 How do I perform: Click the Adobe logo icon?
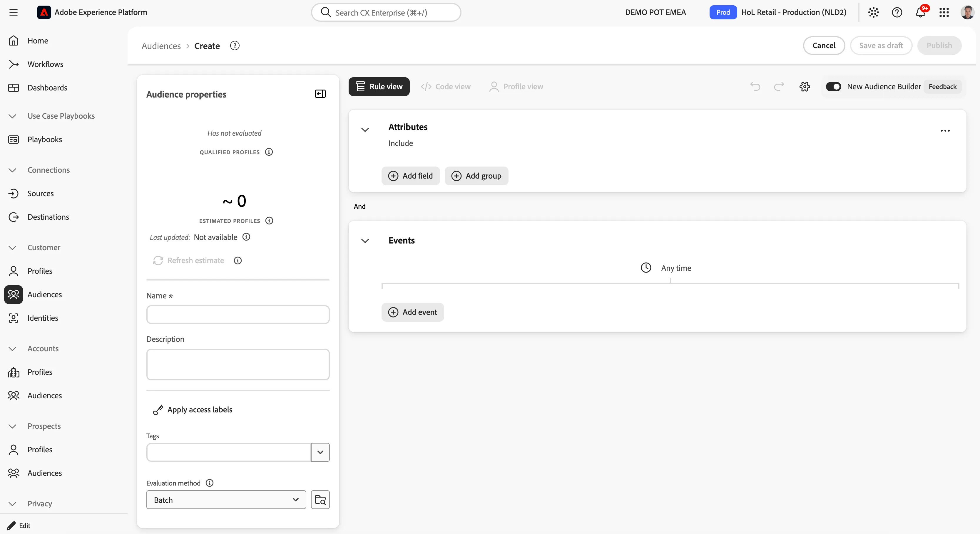[x=44, y=12]
